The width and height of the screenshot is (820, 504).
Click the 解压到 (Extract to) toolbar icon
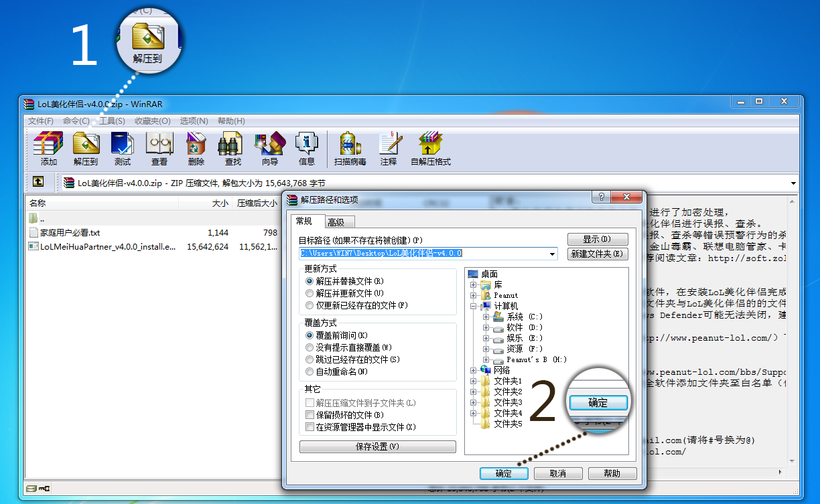[x=86, y=149]
